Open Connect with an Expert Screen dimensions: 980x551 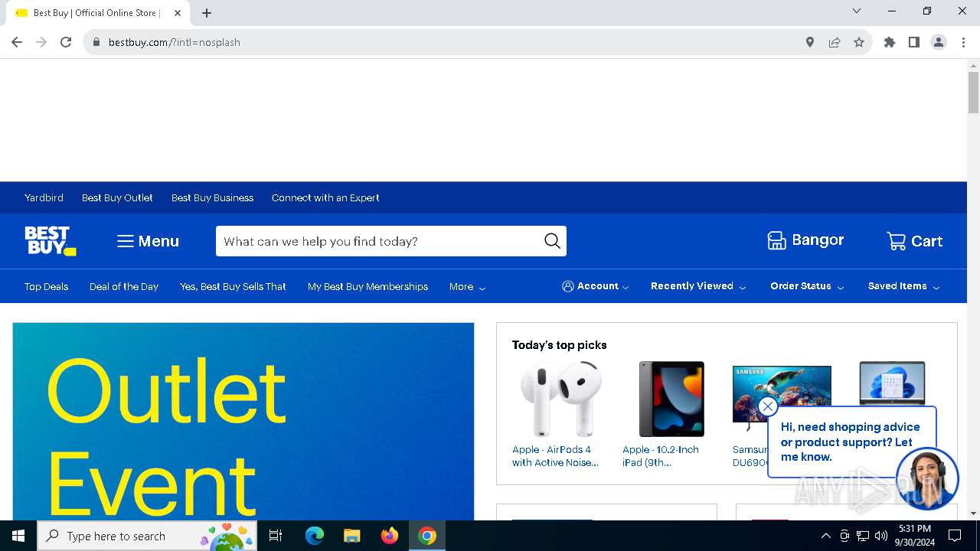(x=325, y=197)
